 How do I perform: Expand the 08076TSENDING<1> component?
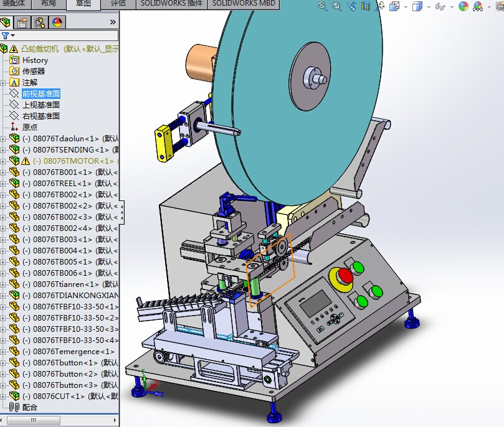(3, 150)
